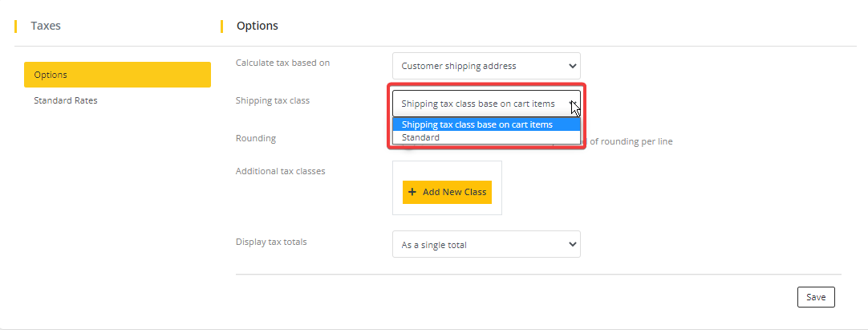Click the plus icon on Add New Class

coord(412,193)
